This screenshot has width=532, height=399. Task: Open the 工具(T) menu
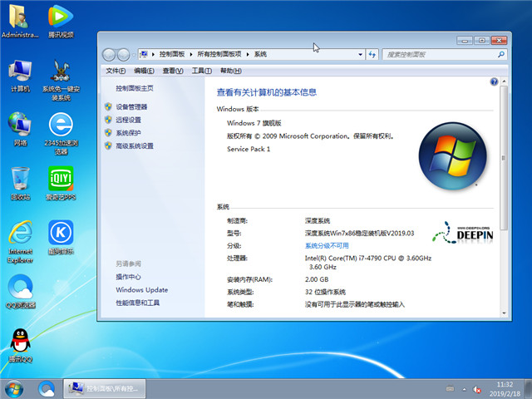(201, 71)
